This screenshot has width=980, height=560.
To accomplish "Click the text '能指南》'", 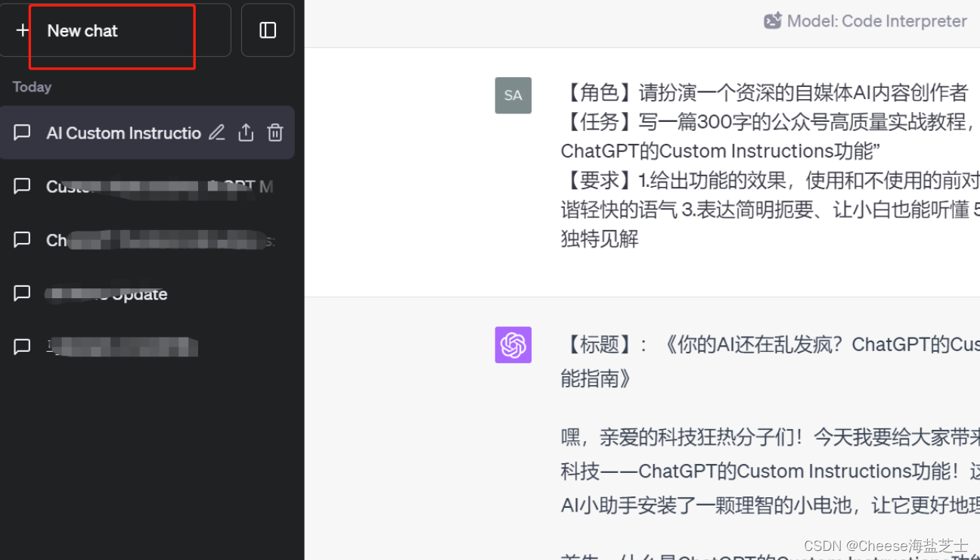I will pyautogui.click(x=597, y=378).
